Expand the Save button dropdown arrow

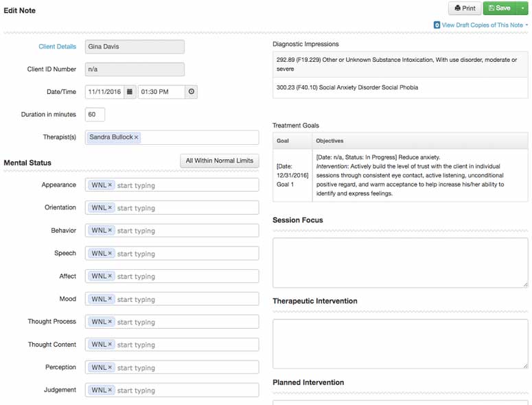point(523,8)
